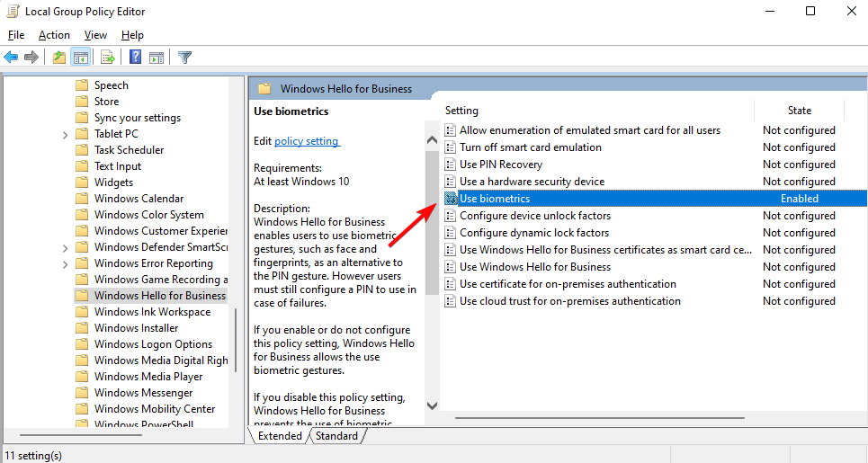This screenshot has width=868, height=463.
Task: Click the Windows Media Player folder icon
Action: 82,377
